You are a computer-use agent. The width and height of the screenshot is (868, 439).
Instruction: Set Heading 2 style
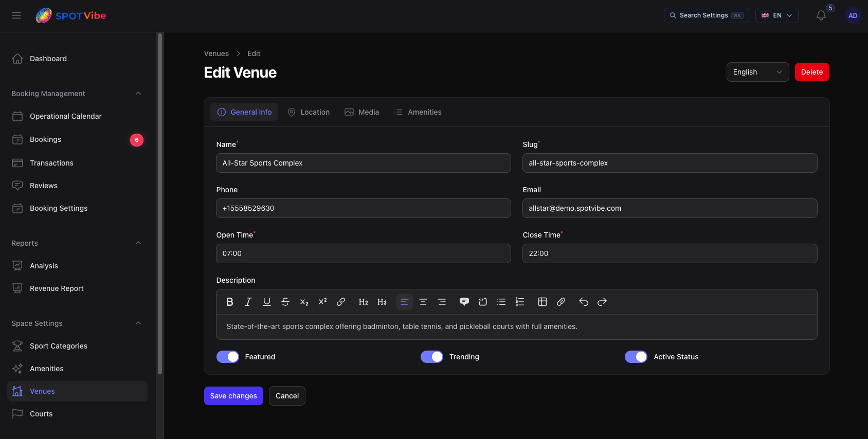coord(364,302)
